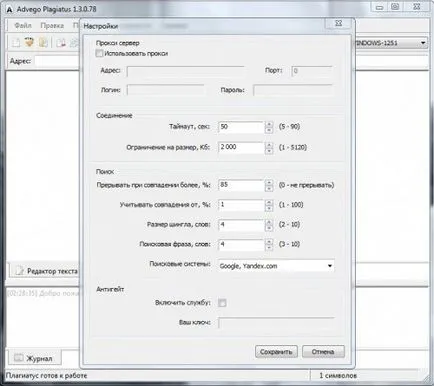Click the 1 символов status entry
The width and height of the screenshot is (434, 386).
pyautogui.click(x=338, y=376)
